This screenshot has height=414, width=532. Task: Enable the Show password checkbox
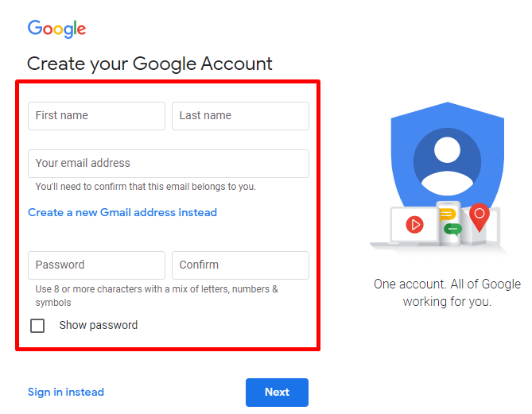37,326
